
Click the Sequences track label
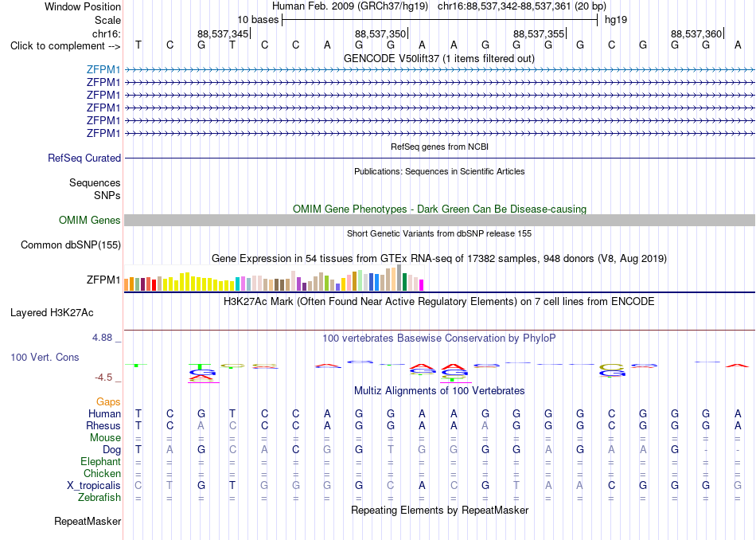[x=95, y=183]
